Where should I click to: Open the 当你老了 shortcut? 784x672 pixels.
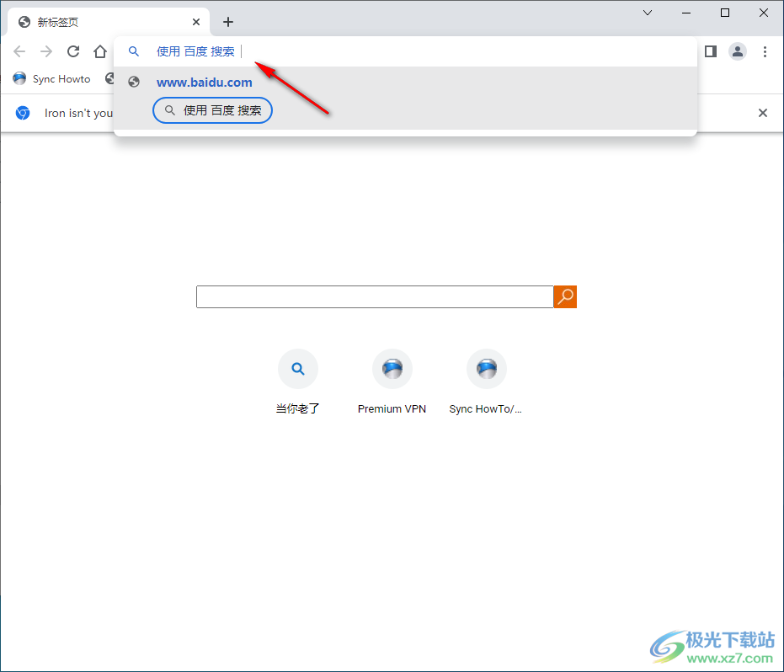coord(298,382)
